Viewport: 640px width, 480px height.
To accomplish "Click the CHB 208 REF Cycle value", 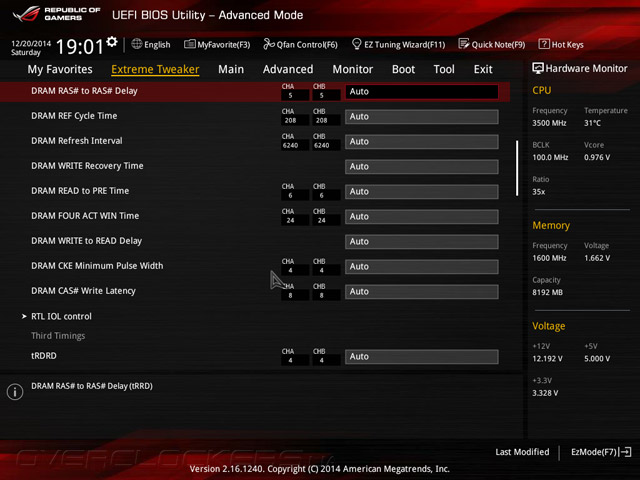I will [x=322, y=120].
